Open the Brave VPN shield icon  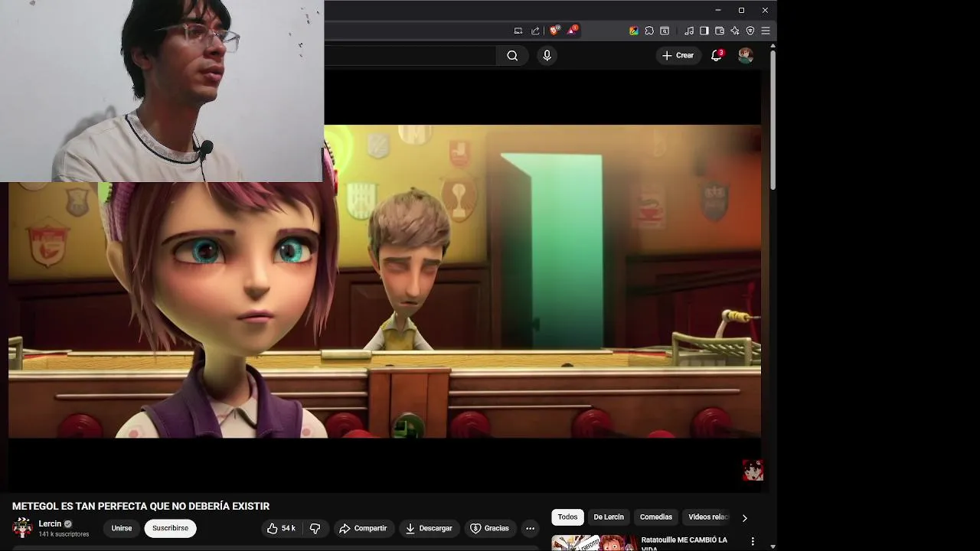[750, 31]
